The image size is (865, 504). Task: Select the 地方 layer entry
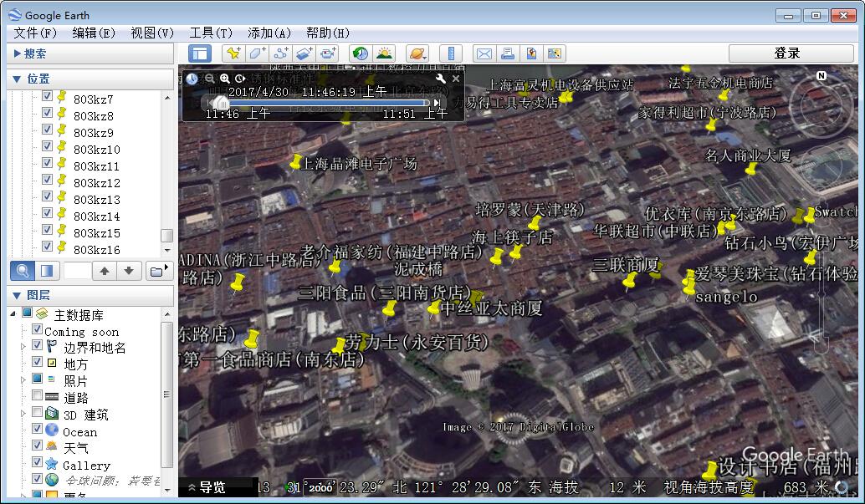[x=75, y=364]
